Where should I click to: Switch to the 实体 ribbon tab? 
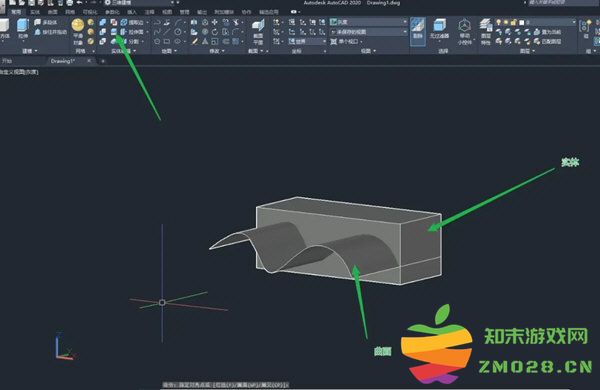35,12
